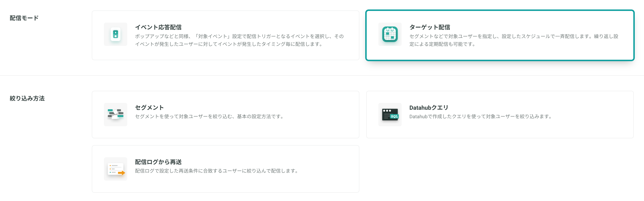Viewport: 644px width, 201px height.
Task: Select the highlighted ターゲット配信 mode card
Action: tap(500, 35)
